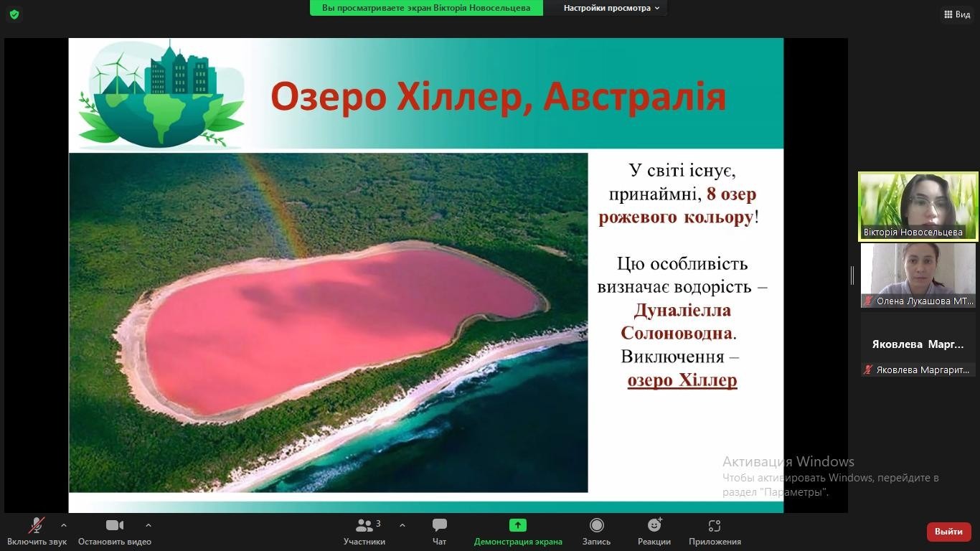Click the green encryption shield icon
This screenshot has height=551, width=980.
pyautogui.click(x=14, y=14)
